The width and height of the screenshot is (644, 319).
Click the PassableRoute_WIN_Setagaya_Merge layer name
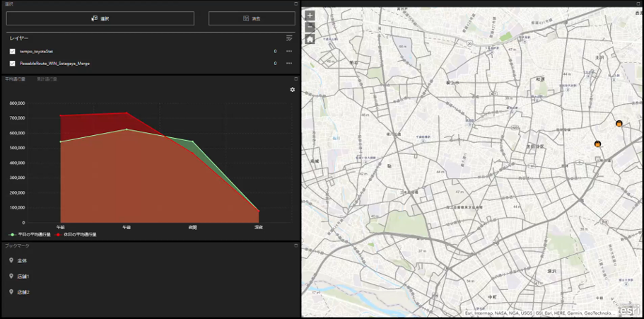click(54, 64)
